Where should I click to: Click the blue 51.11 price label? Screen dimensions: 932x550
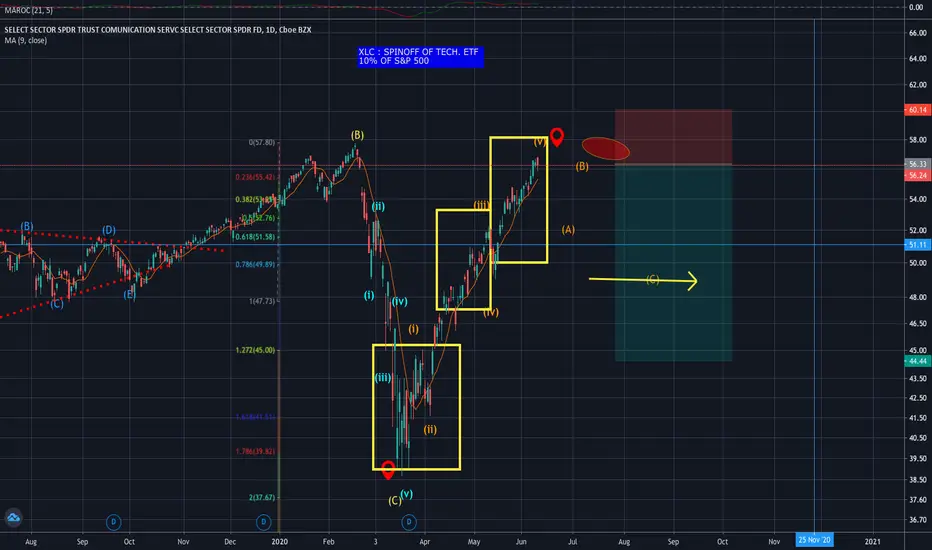click(x=917, y=245)
